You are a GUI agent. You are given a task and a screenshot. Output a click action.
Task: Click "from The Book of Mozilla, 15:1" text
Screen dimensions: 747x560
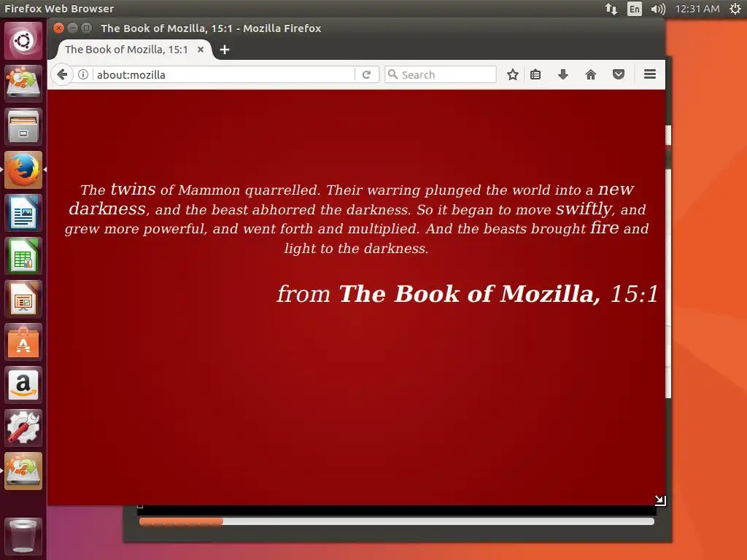(468, 293)
